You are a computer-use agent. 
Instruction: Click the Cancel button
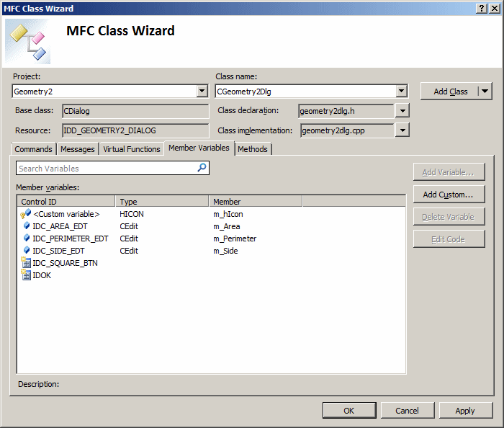point(408,411)
